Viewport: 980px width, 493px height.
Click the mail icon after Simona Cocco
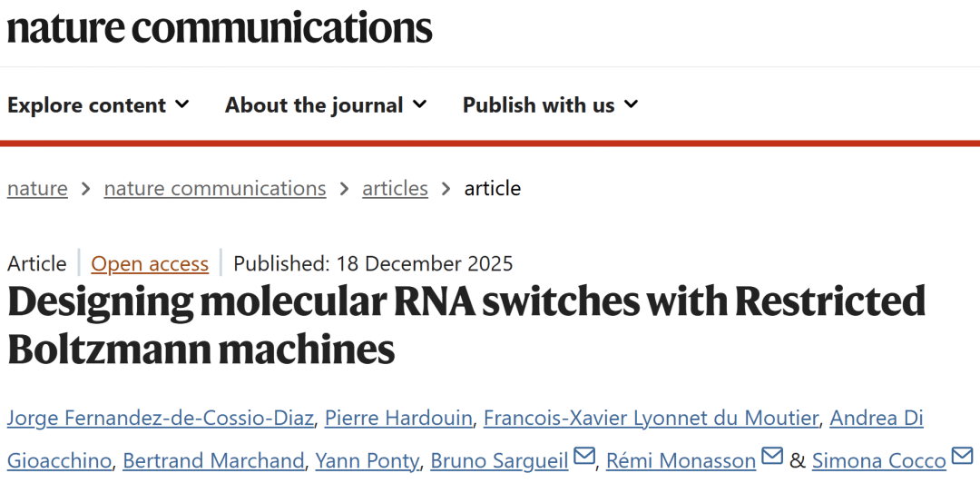point(962,457)
